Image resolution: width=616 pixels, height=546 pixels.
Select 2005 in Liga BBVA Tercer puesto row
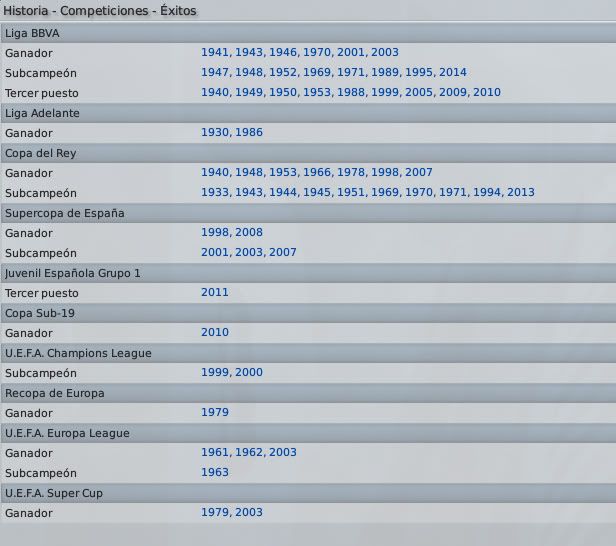(419, 92)
